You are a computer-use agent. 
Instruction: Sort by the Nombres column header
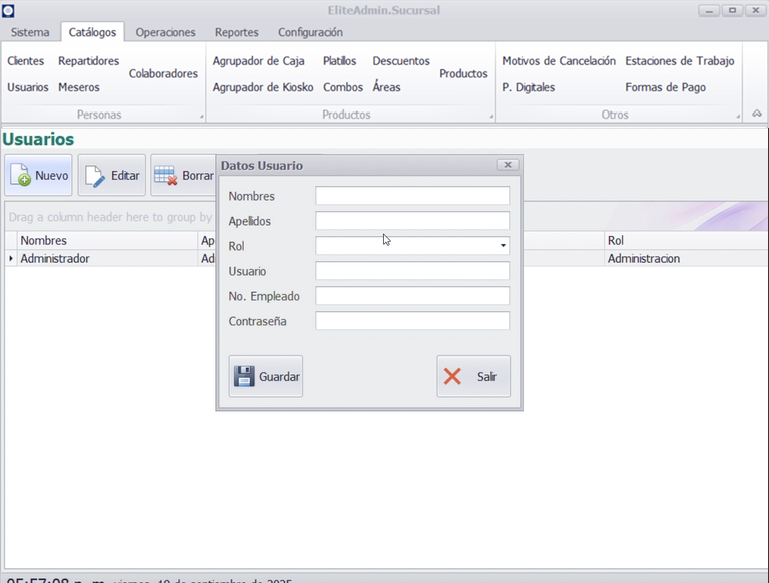(x=100, y=241)
